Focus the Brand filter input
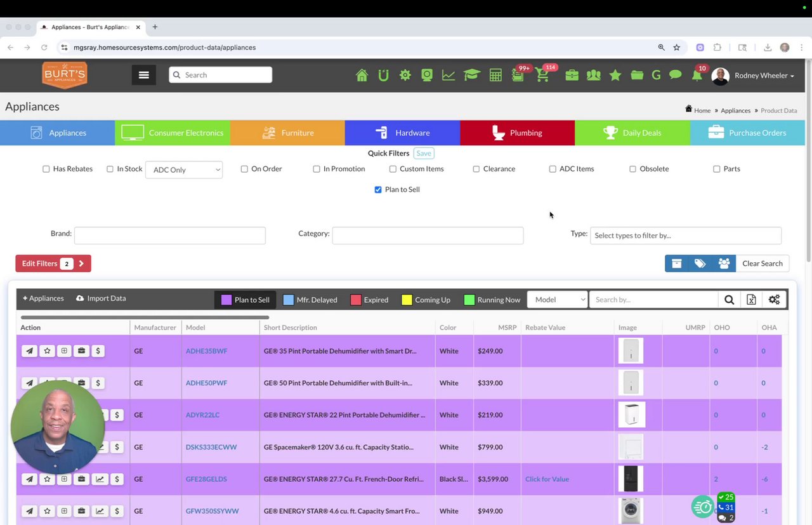 coord(170,236)
